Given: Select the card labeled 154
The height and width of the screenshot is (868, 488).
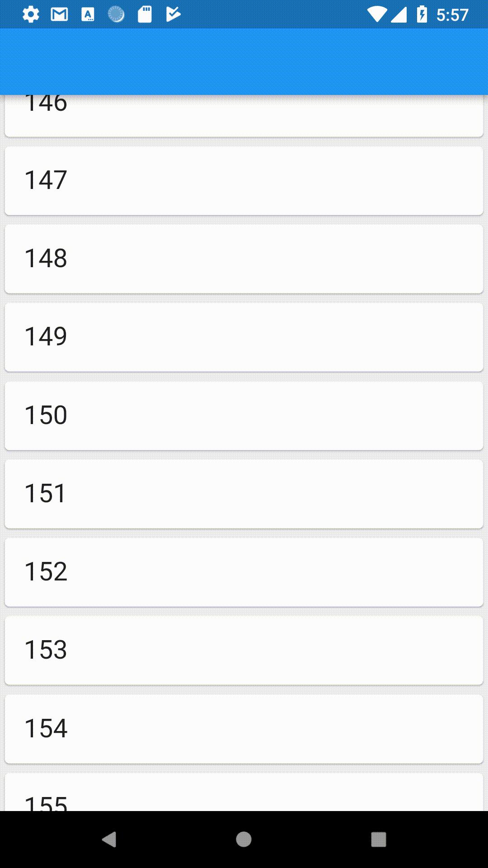Looking at the screenshot, I should click(x=244, y=729).
